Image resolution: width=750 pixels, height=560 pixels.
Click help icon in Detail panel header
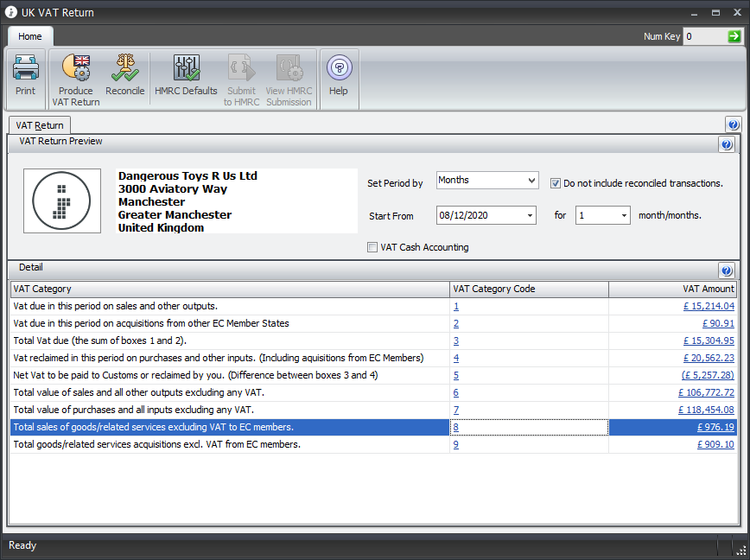pos(727,270)
